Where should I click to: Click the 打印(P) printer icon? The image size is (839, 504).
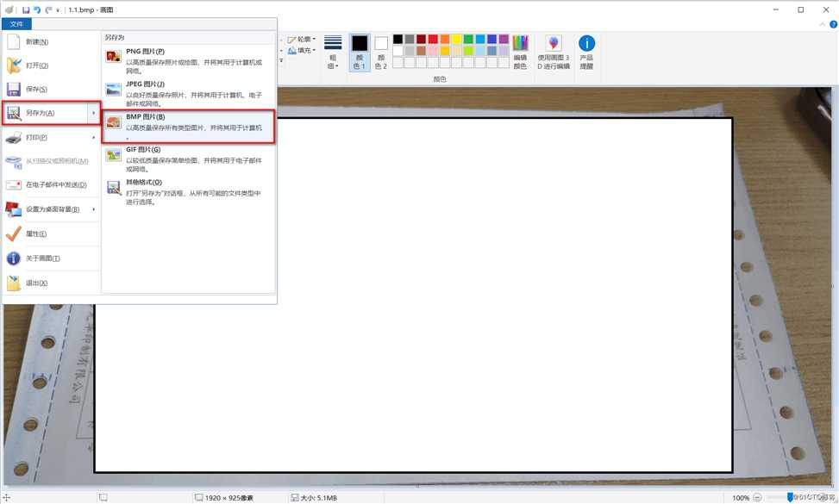pyautogui.click(x=14, y=137)
